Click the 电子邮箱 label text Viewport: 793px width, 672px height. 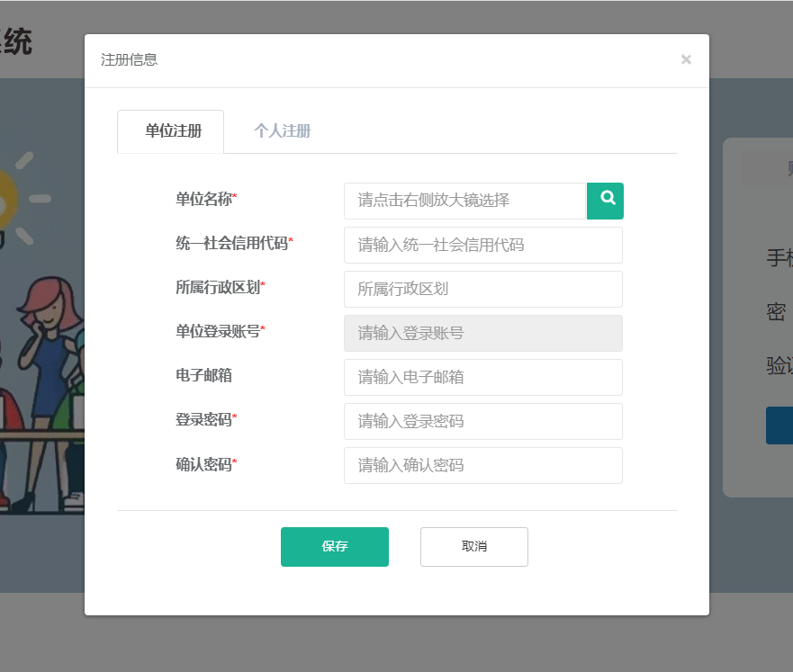(203, 375)
